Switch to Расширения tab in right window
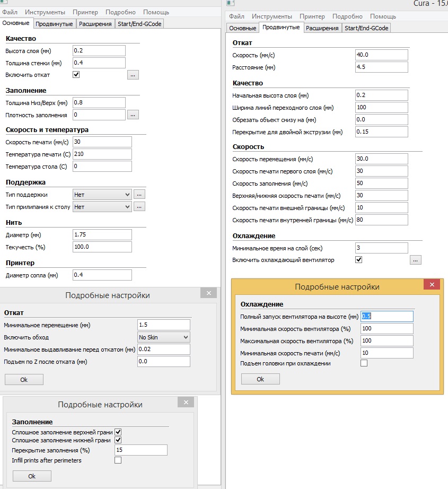 click(x=322, y=28)
